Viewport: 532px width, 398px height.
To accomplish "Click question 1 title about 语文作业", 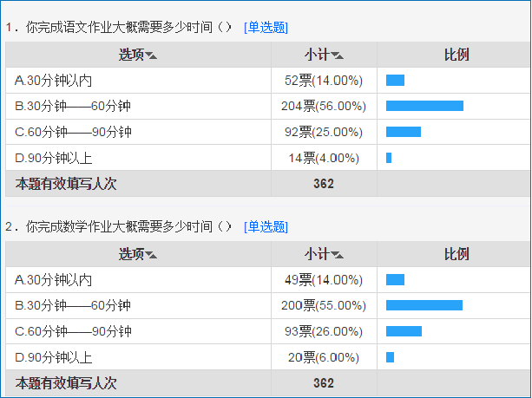I will pos(118,28).
